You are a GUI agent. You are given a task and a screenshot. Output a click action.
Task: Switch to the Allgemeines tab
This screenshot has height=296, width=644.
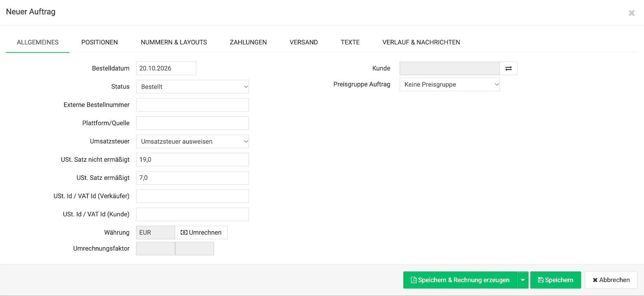[x=38, y=42]
